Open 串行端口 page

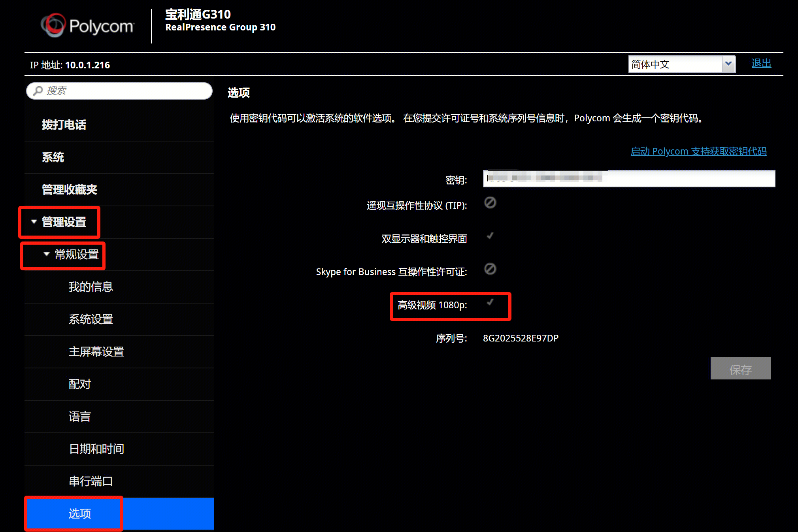(119, 481)
